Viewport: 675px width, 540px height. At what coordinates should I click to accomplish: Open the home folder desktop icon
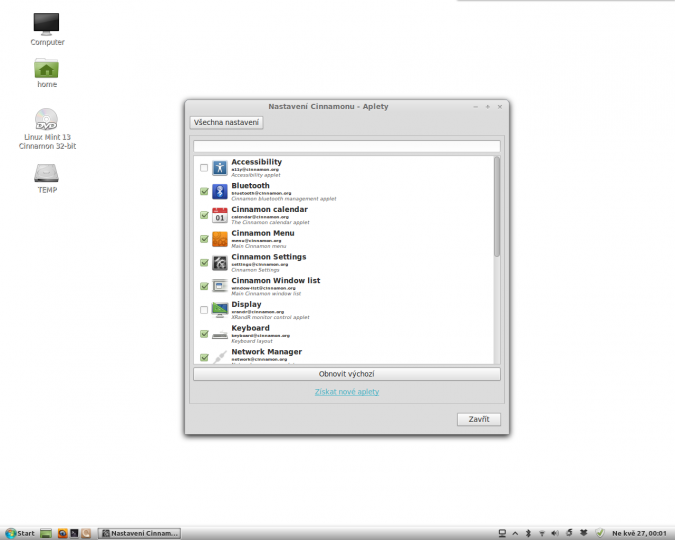[46, 68]
